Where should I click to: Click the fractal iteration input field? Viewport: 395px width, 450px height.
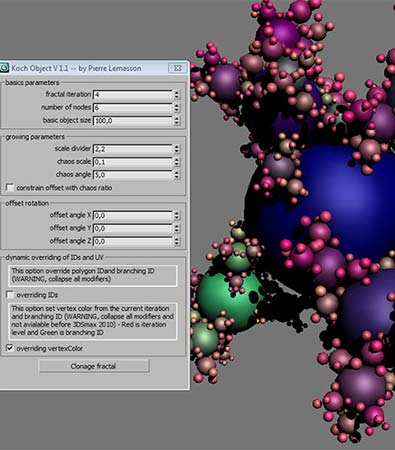click(x=133, y=95)
